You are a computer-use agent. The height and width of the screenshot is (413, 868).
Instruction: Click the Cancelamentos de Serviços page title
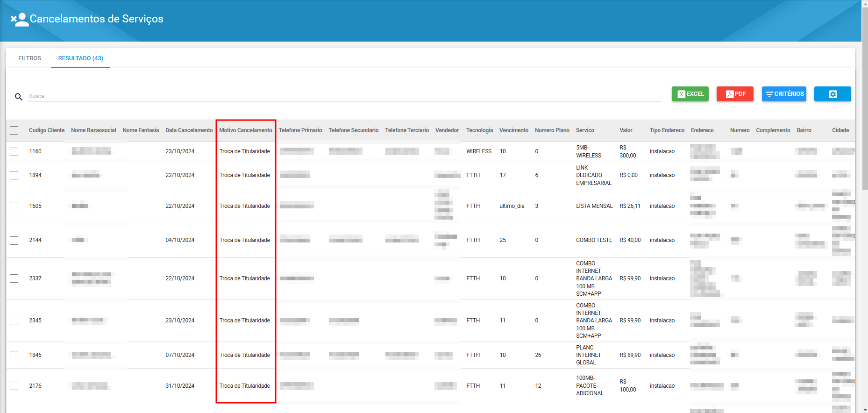pyautogui.click(x=97, y=19)
